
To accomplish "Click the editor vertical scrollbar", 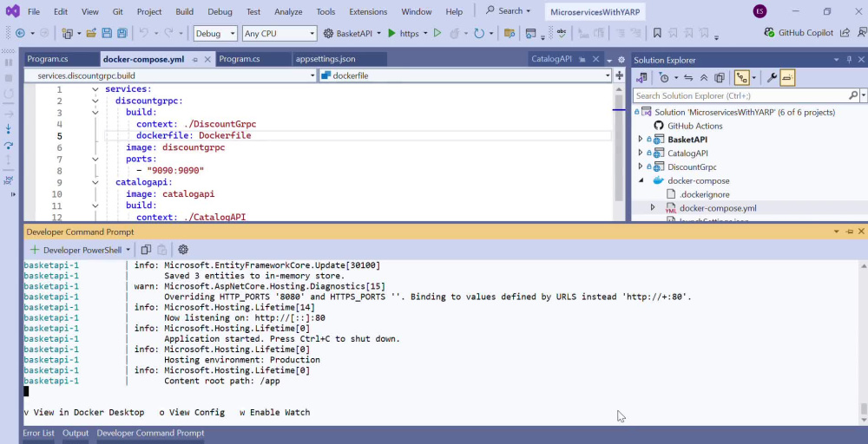I will 619,149.
